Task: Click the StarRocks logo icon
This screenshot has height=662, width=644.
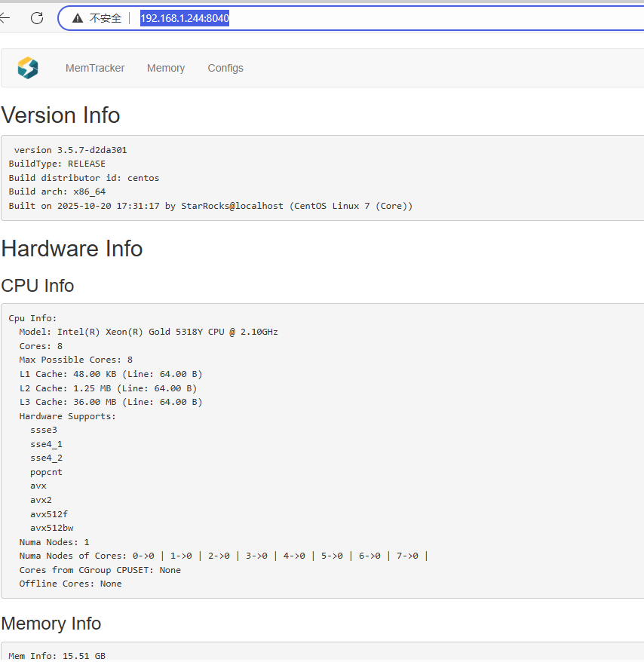Action: pyautogui.click(x=28, y=68)
